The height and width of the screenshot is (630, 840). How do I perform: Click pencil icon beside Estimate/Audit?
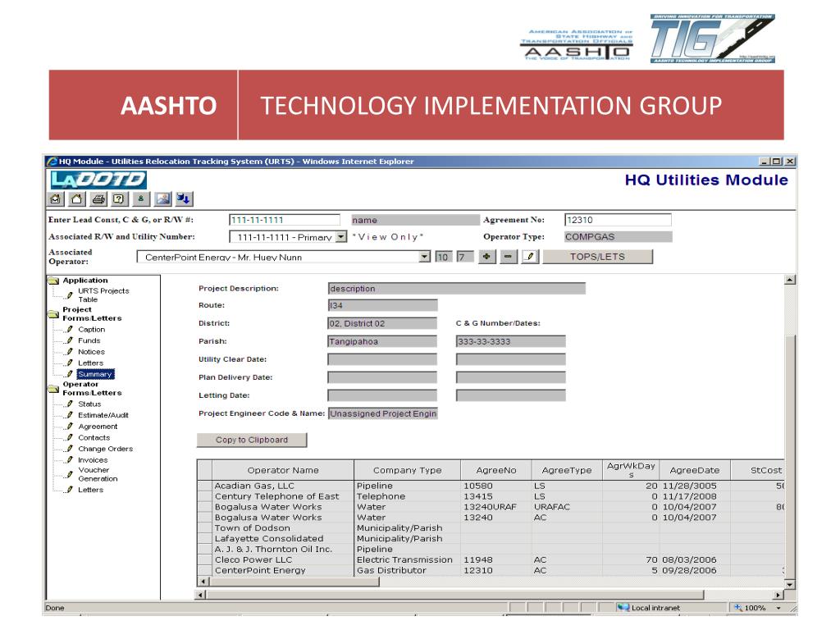pos(70,415)
